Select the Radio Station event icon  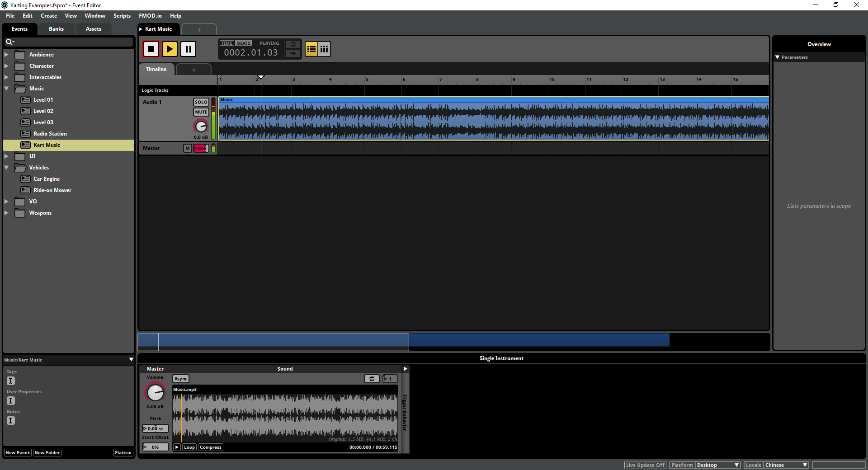click(x=26, y=134)
